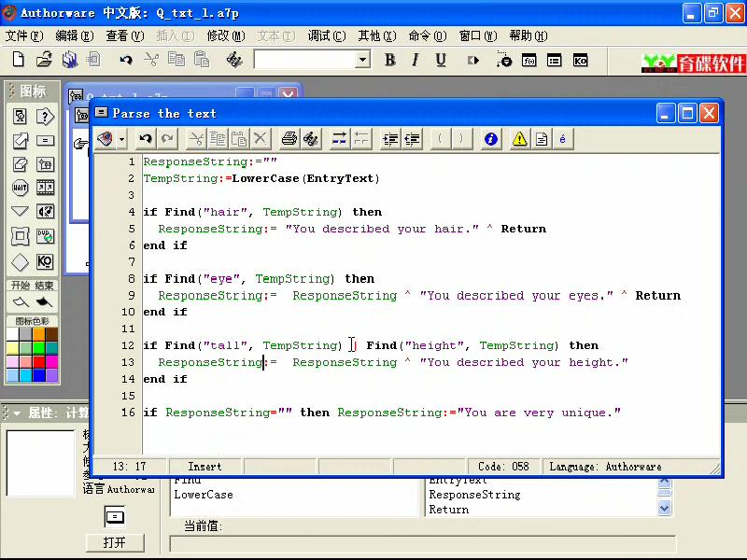Viewport: 747px width, 560px height.
Task: Click the Save All icon in main toolbar
Action: (x=69, y=60)
